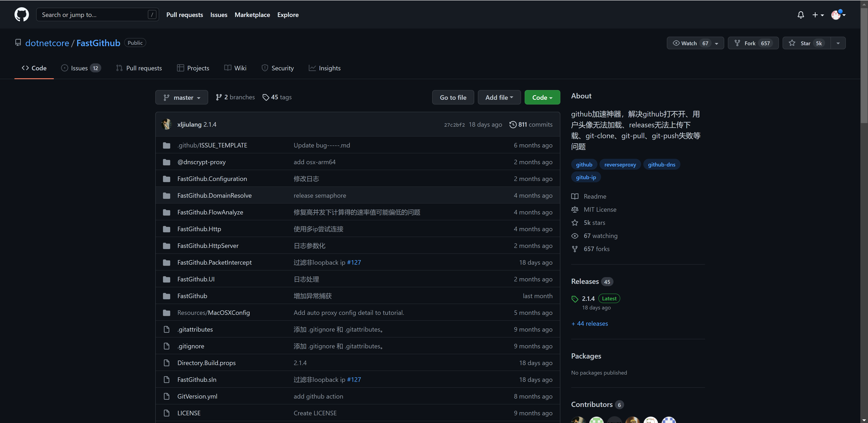Image resolution: width=868 pixels, height=423 pixels.
Task: Open the Marketplace menu item
Action: tap(252, 15)
